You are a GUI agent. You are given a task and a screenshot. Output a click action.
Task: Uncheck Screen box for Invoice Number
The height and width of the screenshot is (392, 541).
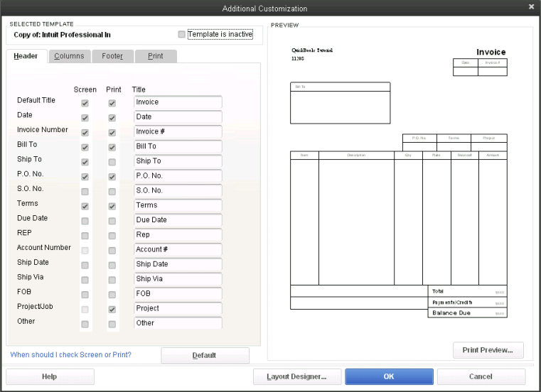pyautogui.click(x=85, y=133)
